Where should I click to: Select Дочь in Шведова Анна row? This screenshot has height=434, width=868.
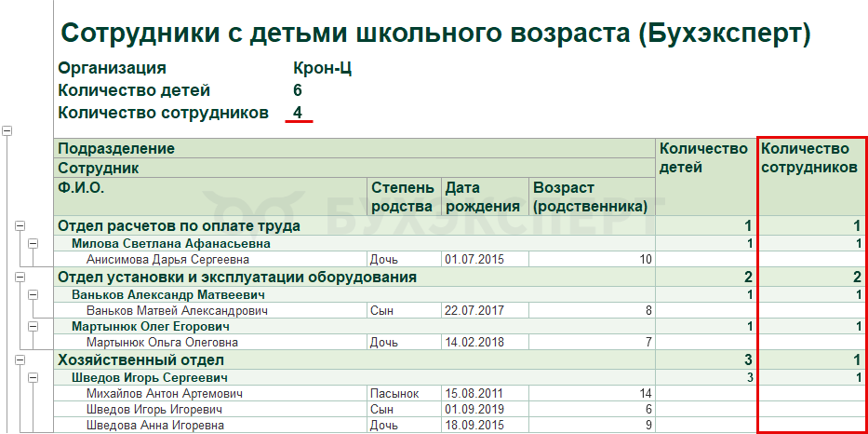404,425
